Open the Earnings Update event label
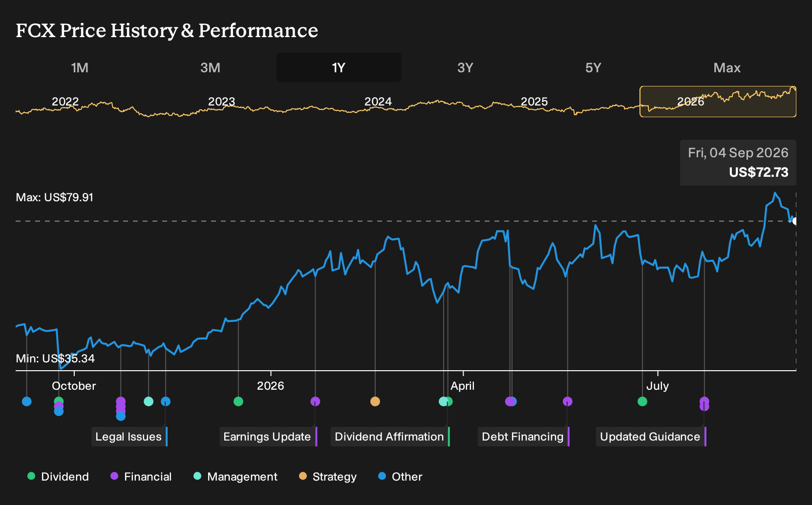 (268, 437)
